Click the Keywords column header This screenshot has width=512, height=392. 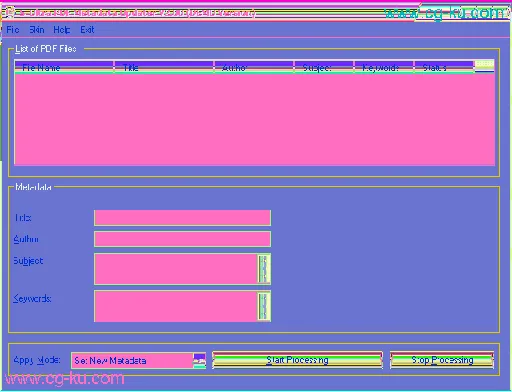(x=384, y=67)
